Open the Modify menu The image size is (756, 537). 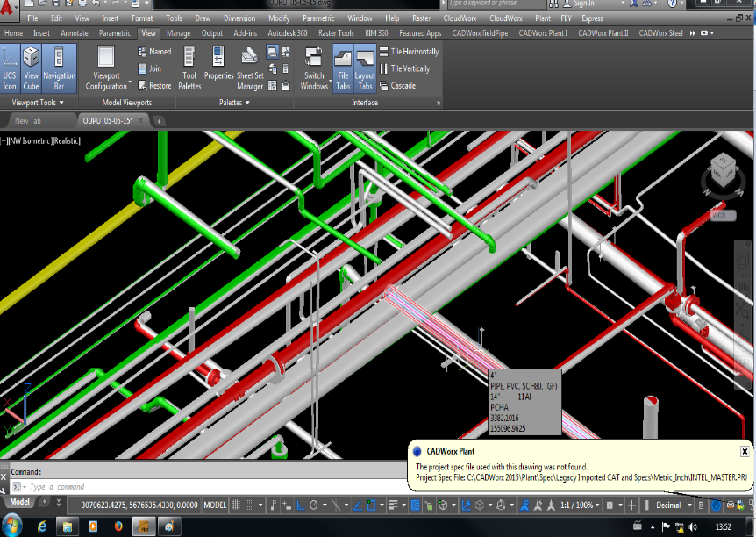click(x=279, y=18)
